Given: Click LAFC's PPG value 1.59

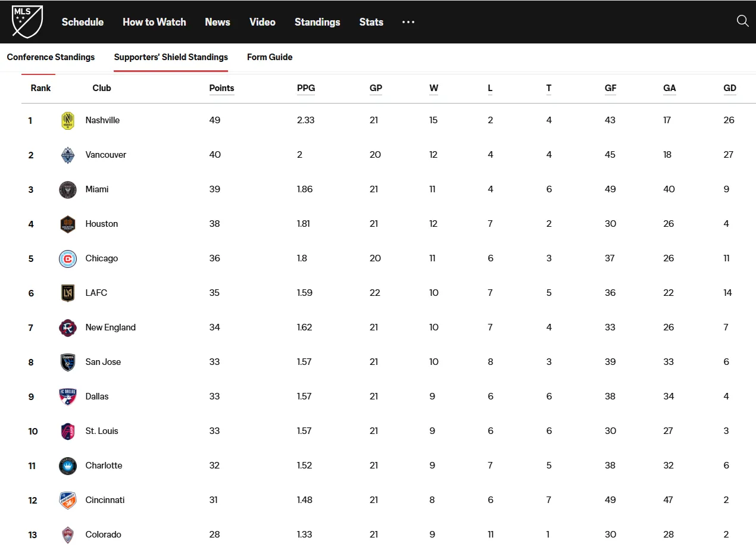Looking at the screenshot, I should pos(305,293).
